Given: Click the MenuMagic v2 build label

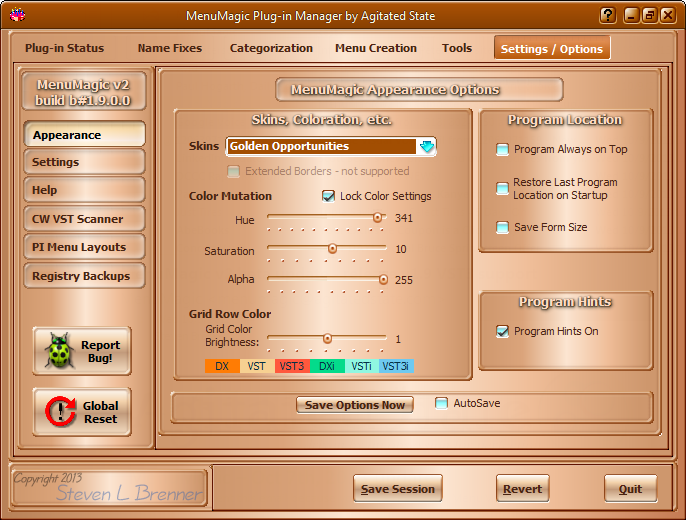Looking at the screenshot, I should point(84,92).
